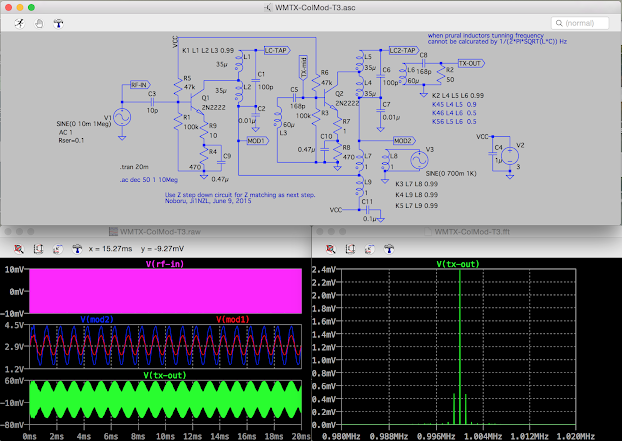Click the TX-mid net label
Viewport: 622px width, 441px height.
point(303,67)
